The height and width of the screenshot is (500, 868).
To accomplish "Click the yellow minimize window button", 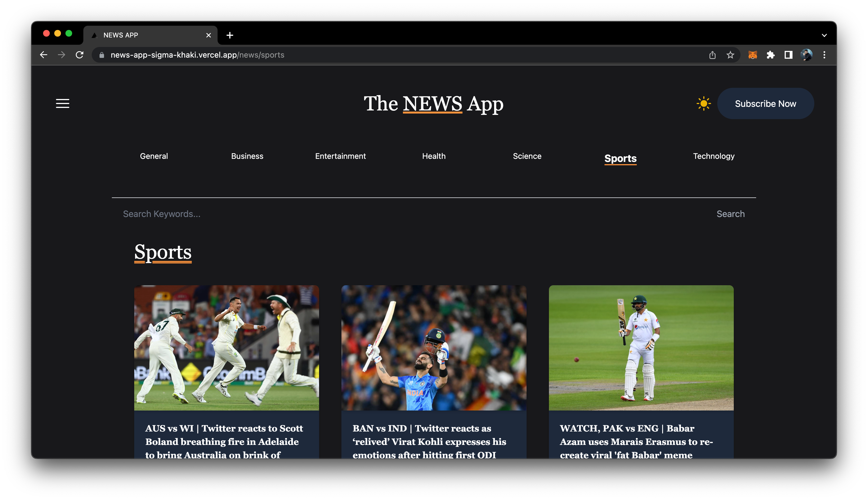I will (58, 33).
